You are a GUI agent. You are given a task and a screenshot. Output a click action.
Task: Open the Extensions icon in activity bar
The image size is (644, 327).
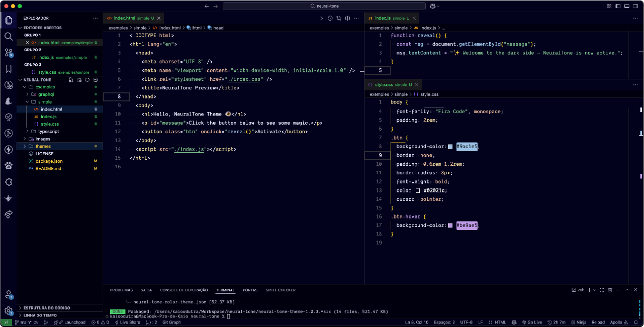(x=9, y=181)
